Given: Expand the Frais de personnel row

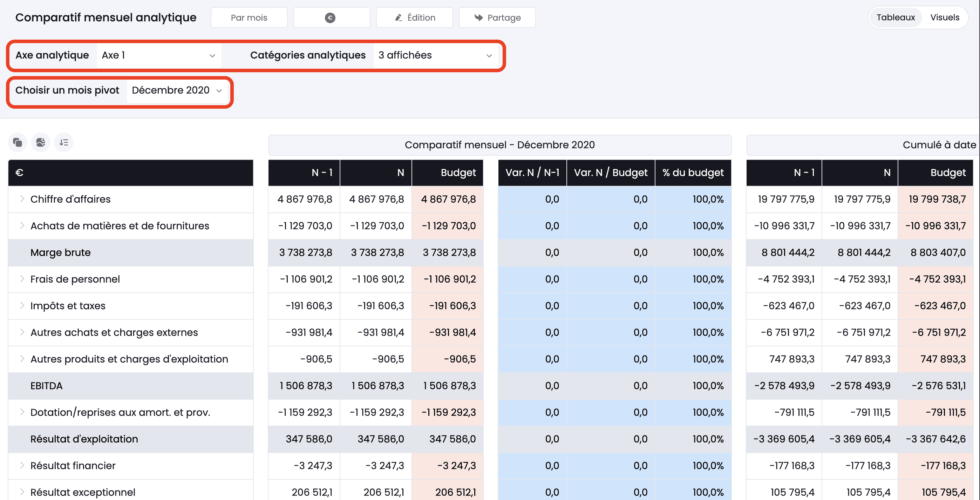Looking at the screenshot, I should 22,279.
